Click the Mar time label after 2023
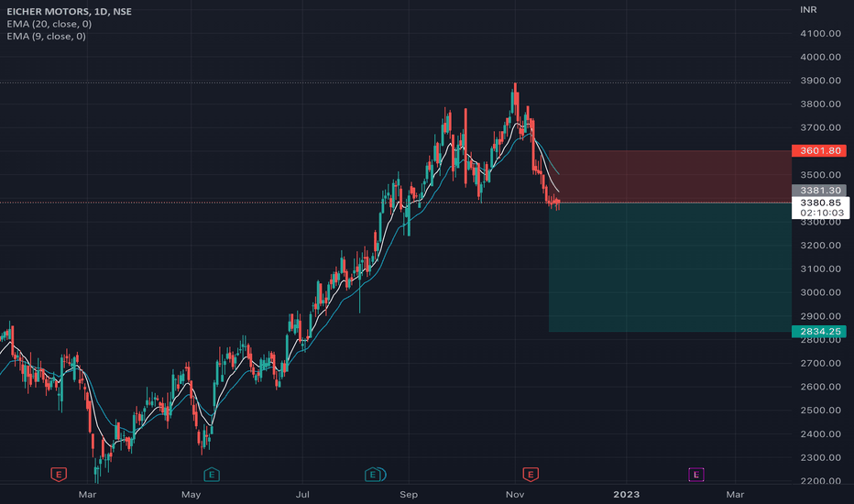 (735, 495)
